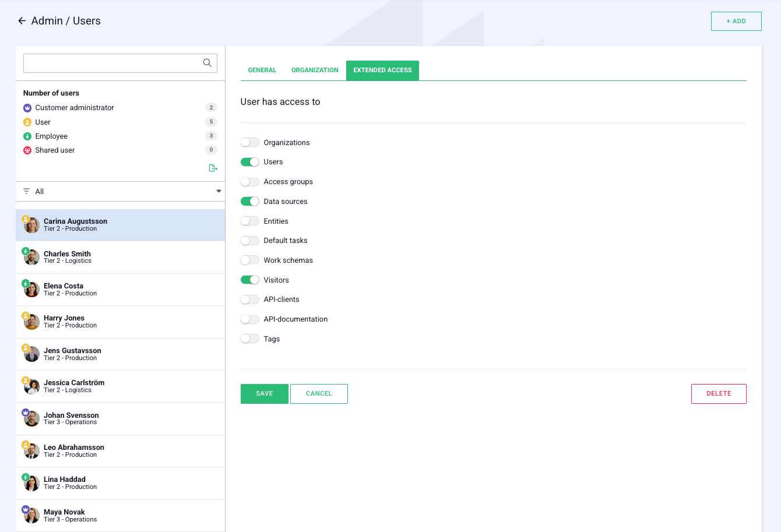Click the yellow User role icon
The height and width of the screenshot is (532, 781).
[27, 122]
